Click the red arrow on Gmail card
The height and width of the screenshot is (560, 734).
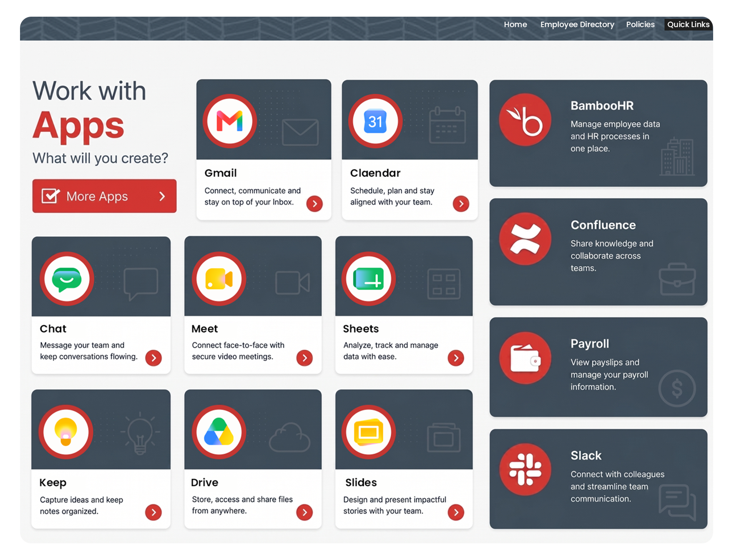(x=314, y=204)
